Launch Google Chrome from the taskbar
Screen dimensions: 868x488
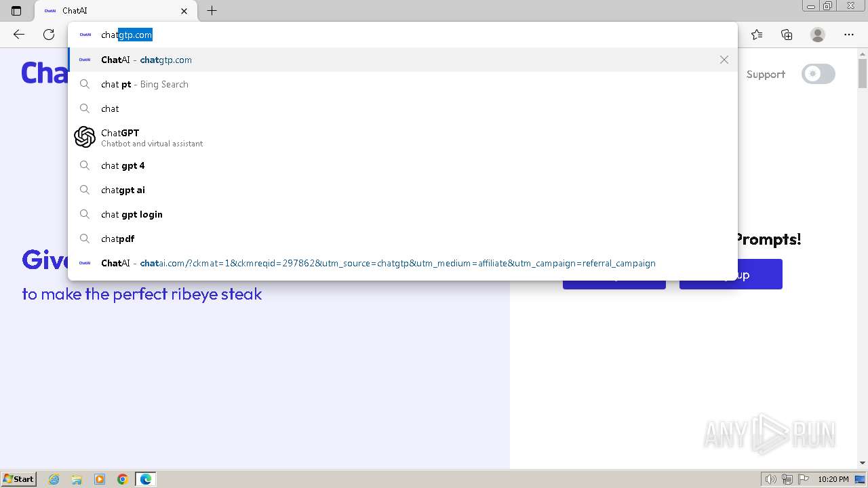pyautogui.click(x=123, y=479)
